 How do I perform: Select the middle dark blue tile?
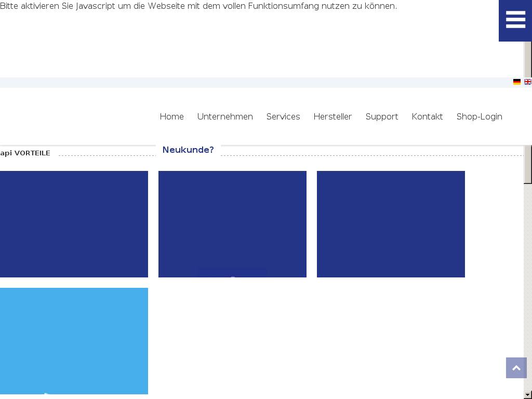pyautogui.click(x=232, y=224)
